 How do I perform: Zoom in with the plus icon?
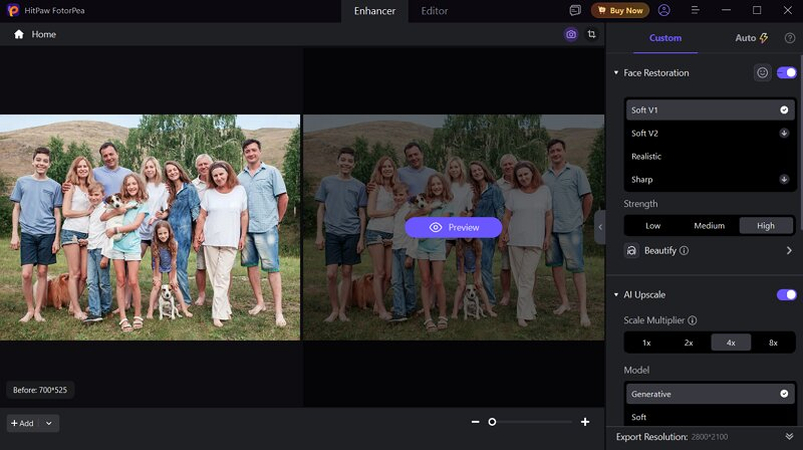pos(585,422)
